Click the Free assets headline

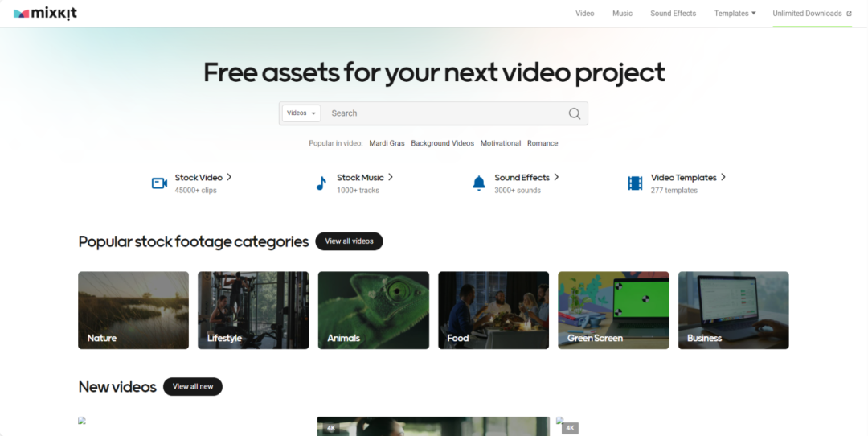point(434,72)
